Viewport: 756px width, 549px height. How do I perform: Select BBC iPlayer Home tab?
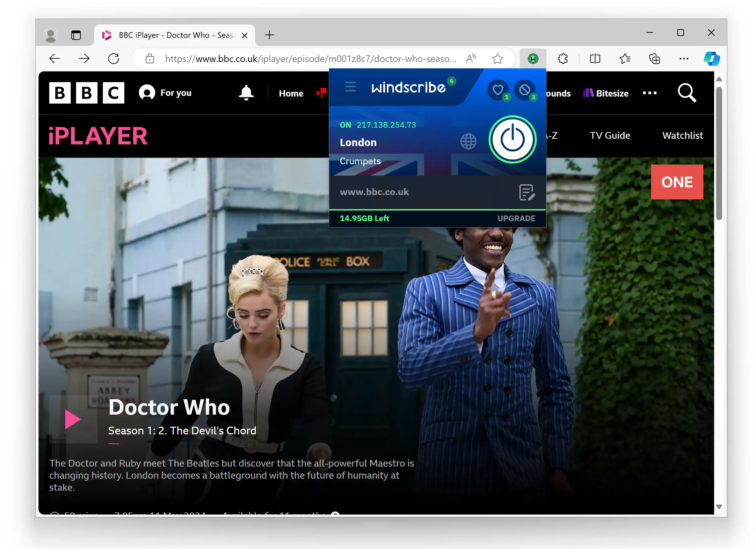[x=291, y=93]
